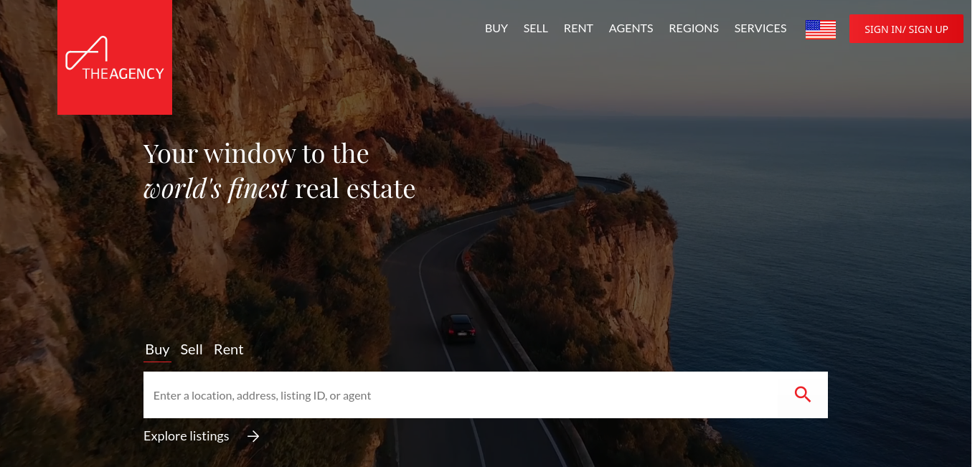Click the "Your window to the" headline
Image resolution: width=980 pixels, height=467 pixels.
[x=256, y=154]
